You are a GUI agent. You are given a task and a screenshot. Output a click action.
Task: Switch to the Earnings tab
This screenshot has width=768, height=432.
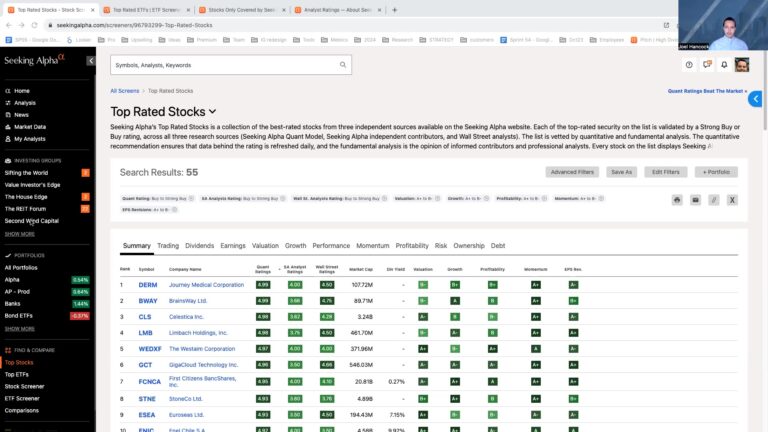coord(233,246)
